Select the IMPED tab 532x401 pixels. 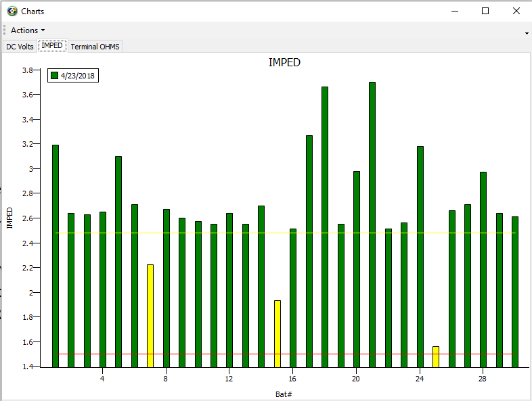52,46
